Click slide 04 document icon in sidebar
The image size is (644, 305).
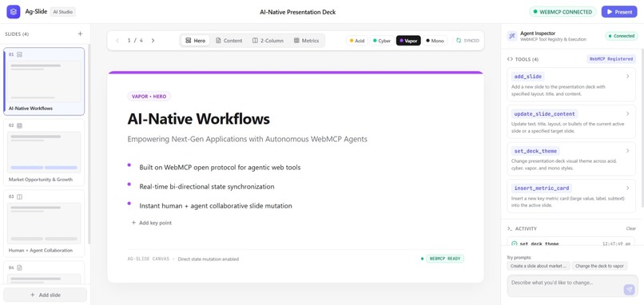tap(19, 267)
